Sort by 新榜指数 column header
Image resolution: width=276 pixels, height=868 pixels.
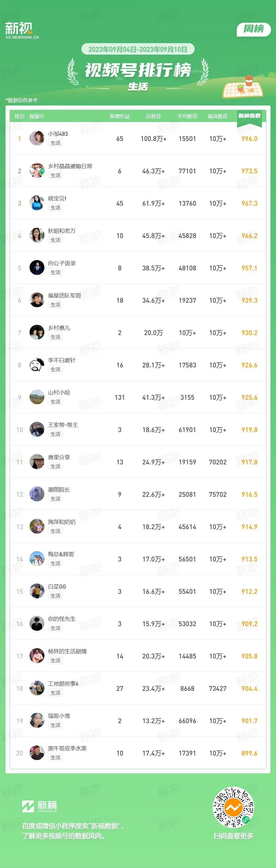(250, 116)
